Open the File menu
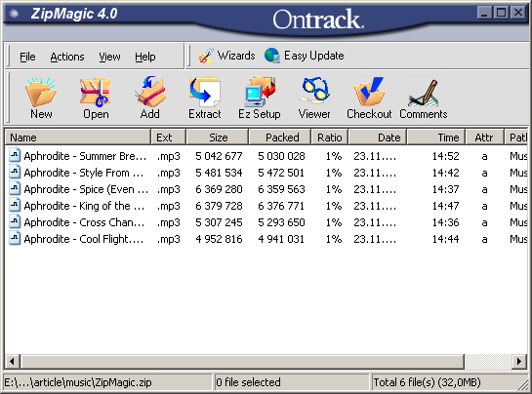Viewport: 532px width, 394px height. tap(27, 57)
